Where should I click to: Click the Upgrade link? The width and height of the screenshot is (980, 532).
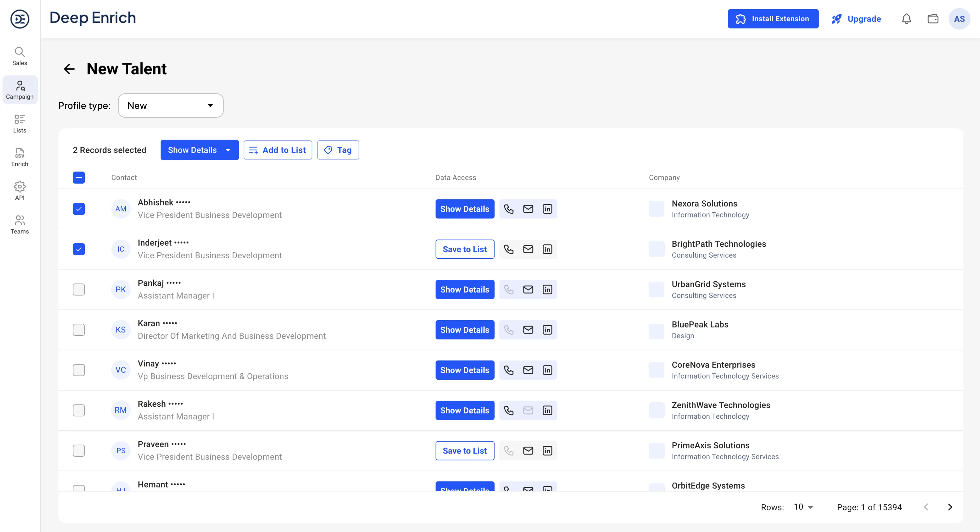coord(856,19)
